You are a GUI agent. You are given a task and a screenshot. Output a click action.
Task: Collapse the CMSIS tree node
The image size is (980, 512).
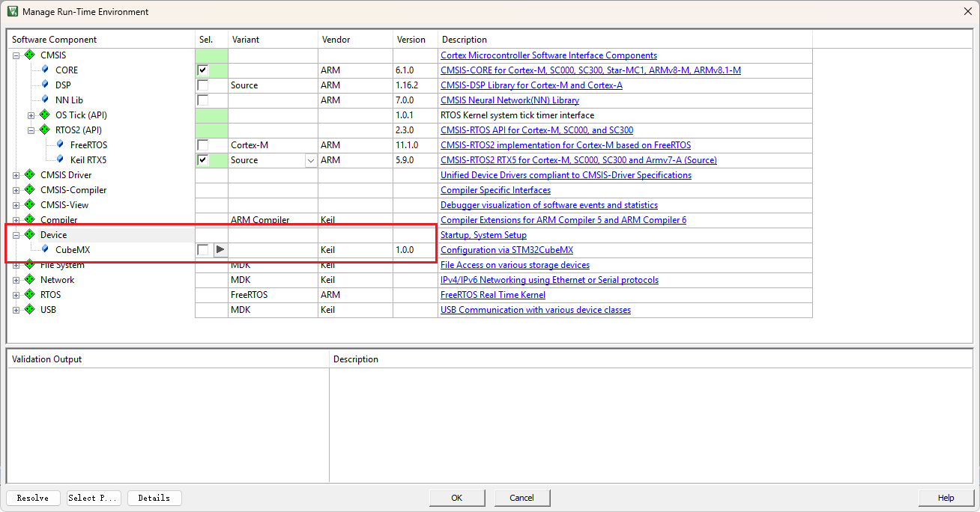click(x=16, y=55)
